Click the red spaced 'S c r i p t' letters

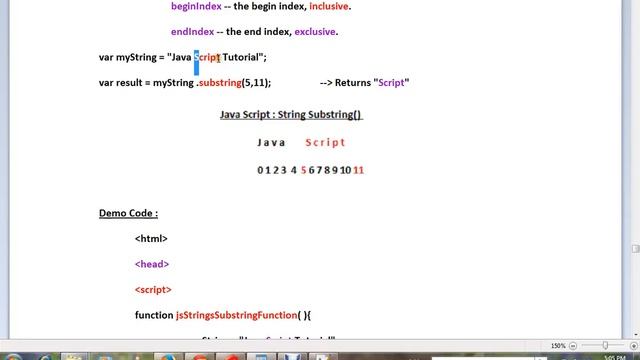click(325, 142)
